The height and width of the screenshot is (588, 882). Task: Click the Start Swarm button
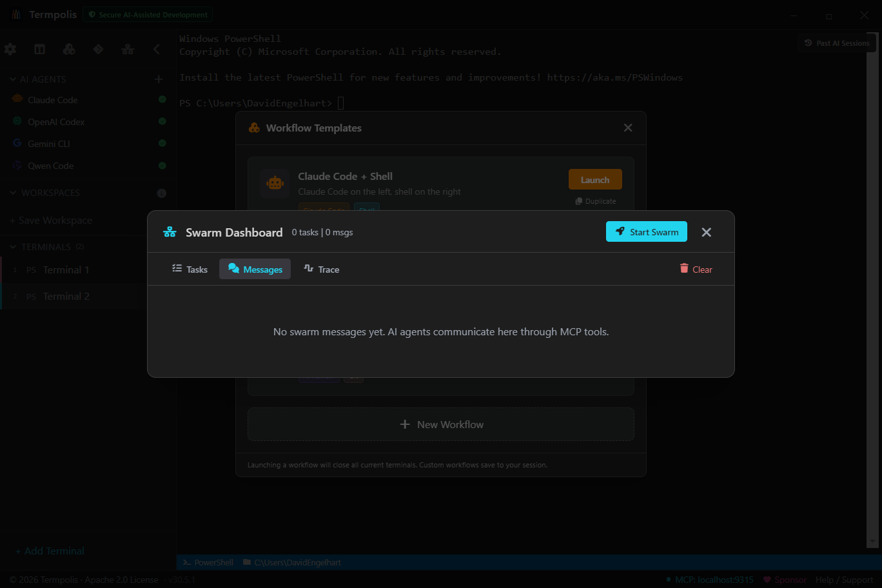pos(646,232)
